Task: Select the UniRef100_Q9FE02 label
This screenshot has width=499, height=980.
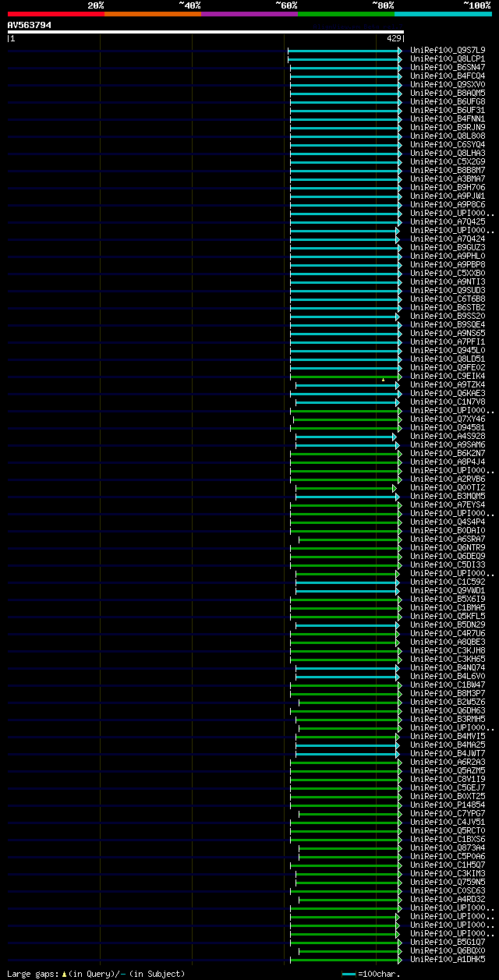Action: tap(448, 367)
